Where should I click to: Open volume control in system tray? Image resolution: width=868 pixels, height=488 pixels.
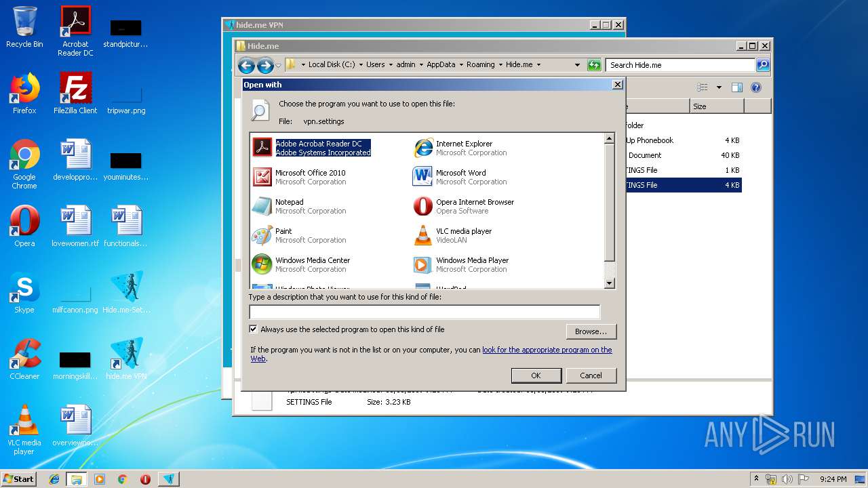click(787, 479)
